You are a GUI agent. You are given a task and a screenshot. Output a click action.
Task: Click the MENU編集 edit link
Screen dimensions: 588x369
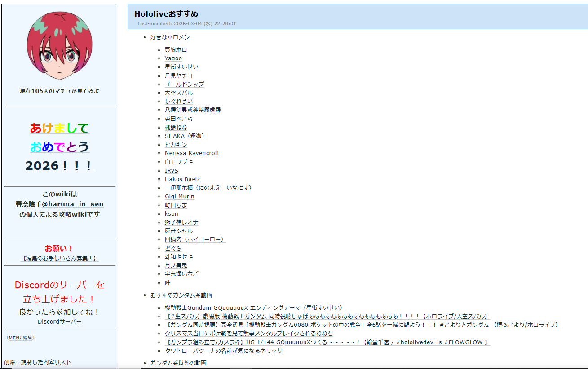[20, 338]
